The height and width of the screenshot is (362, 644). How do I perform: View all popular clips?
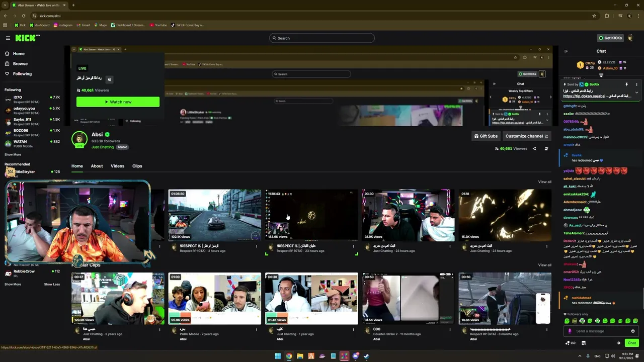[x=544, y=265]
